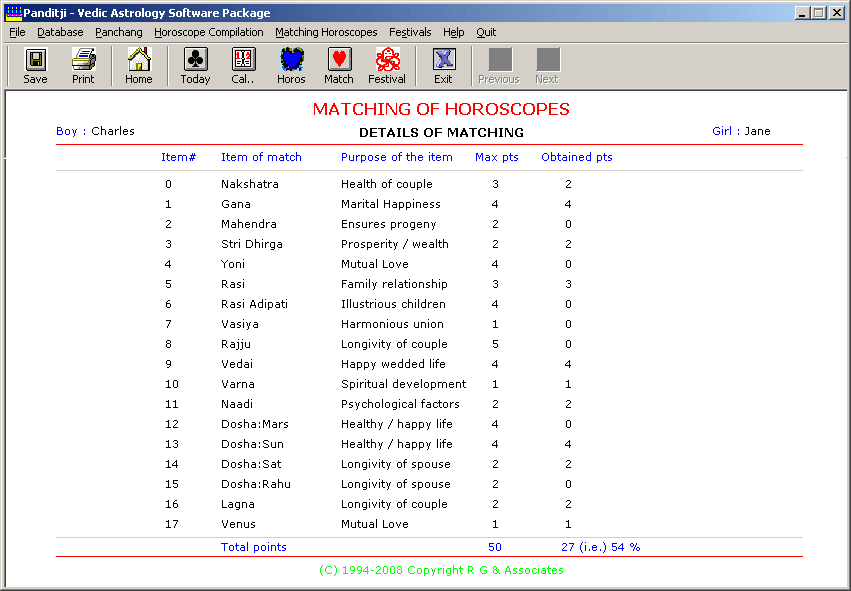Click the Exit toolbar icon
This screenshot has width=851, height=591.
[443, 60]
